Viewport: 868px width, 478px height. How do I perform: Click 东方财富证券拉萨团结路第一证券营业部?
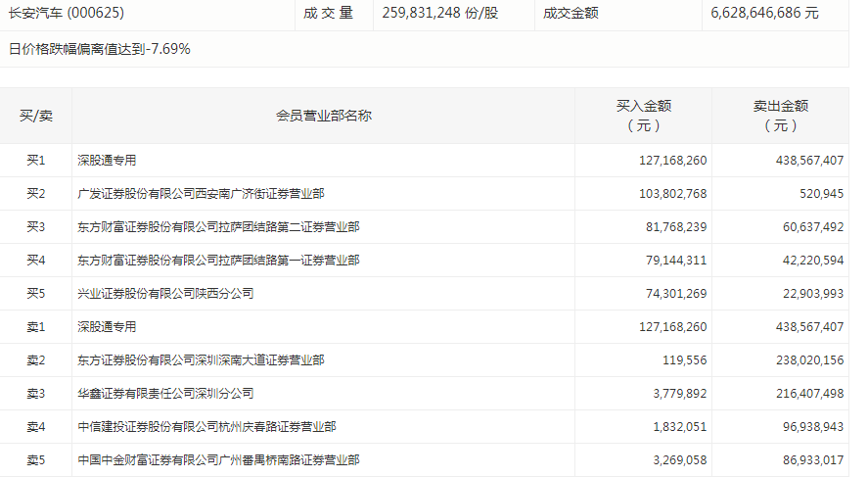pyautogui.click(x=218, y=261)
